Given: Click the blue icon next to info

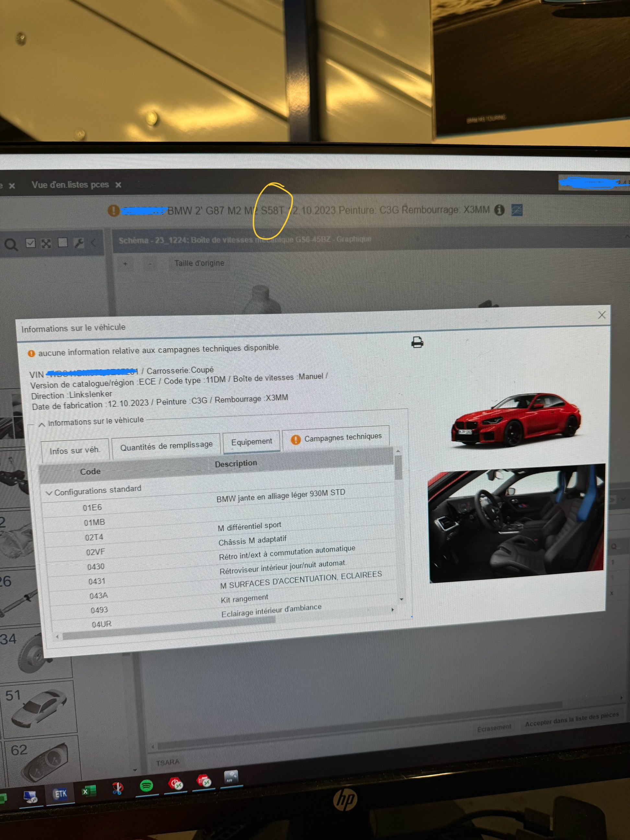Looking at the screenshot, I should pyautogui.click(x=517, y=210).
